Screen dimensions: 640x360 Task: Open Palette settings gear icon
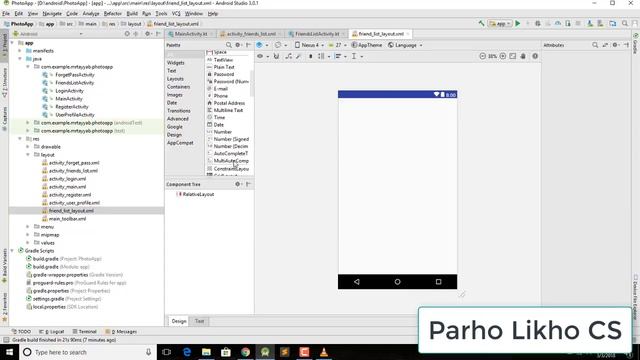(238, 45)
